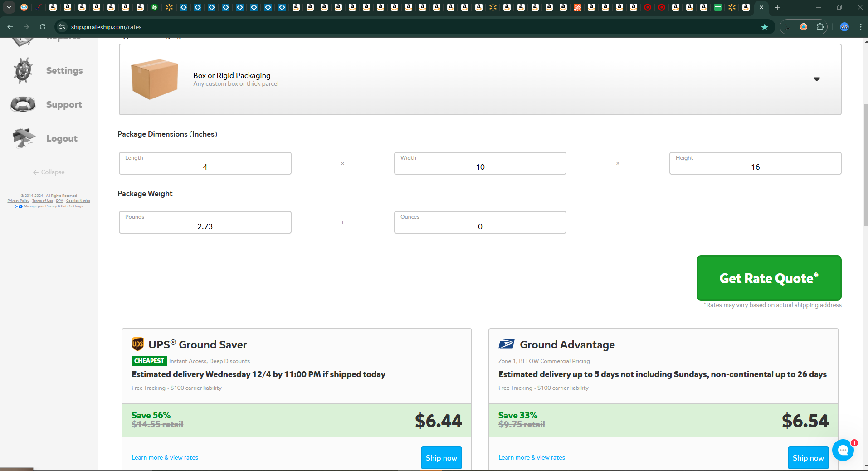Focus the Length dimension field
868x471 pixels.
pyautogui.click(x=205, y=163)
